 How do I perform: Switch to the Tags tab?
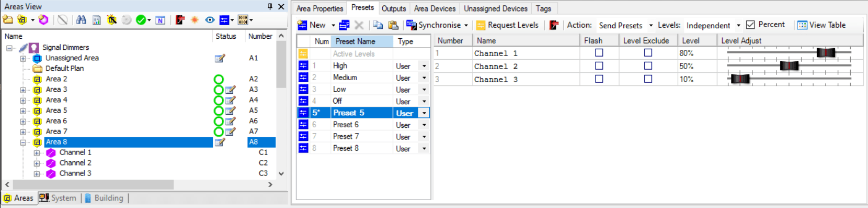[543, 8]
